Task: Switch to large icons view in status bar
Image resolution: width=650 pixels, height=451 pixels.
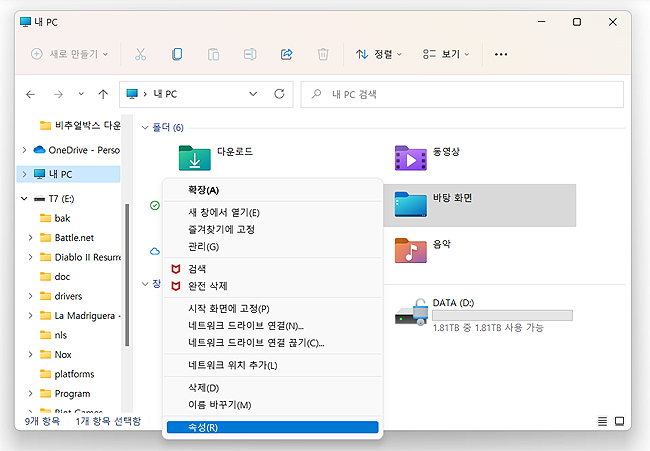Action: point(619,422)
